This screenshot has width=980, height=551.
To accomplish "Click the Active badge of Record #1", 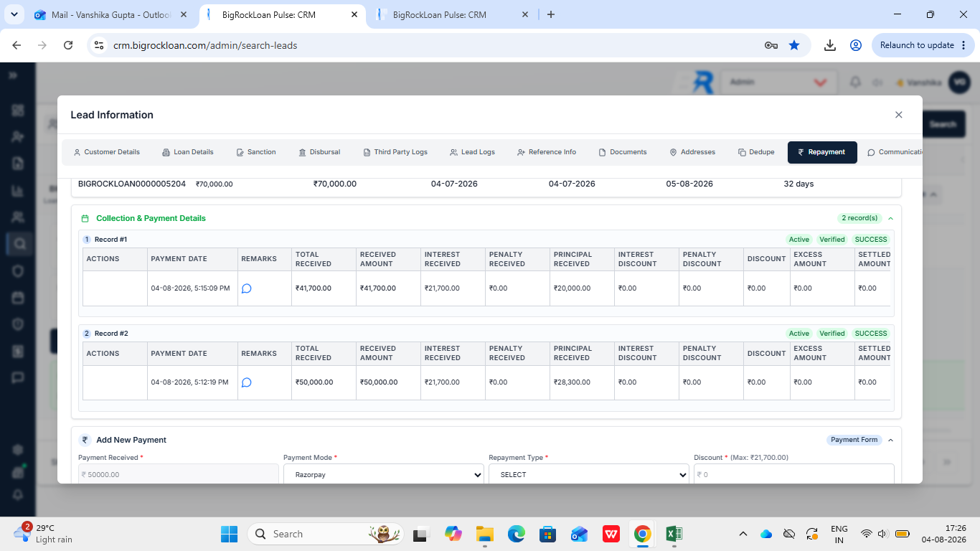I will click(798, 240).
